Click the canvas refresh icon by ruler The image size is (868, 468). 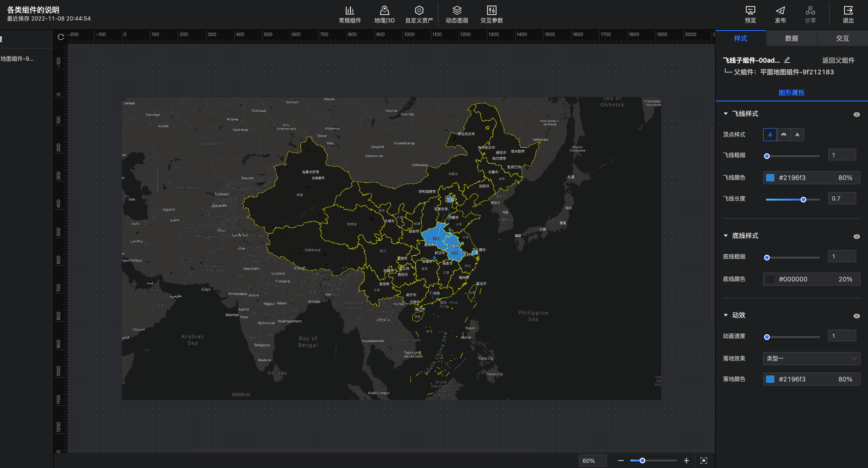point(61,37)
